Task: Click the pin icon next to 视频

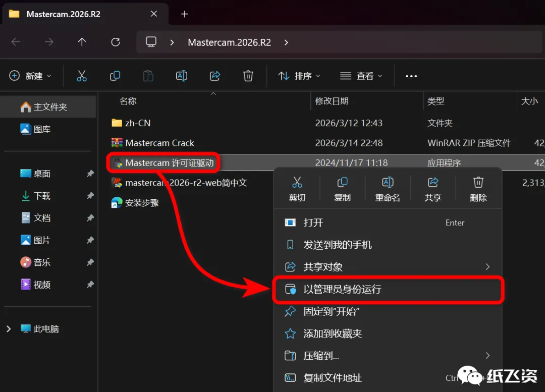Action: pos(90,285)
